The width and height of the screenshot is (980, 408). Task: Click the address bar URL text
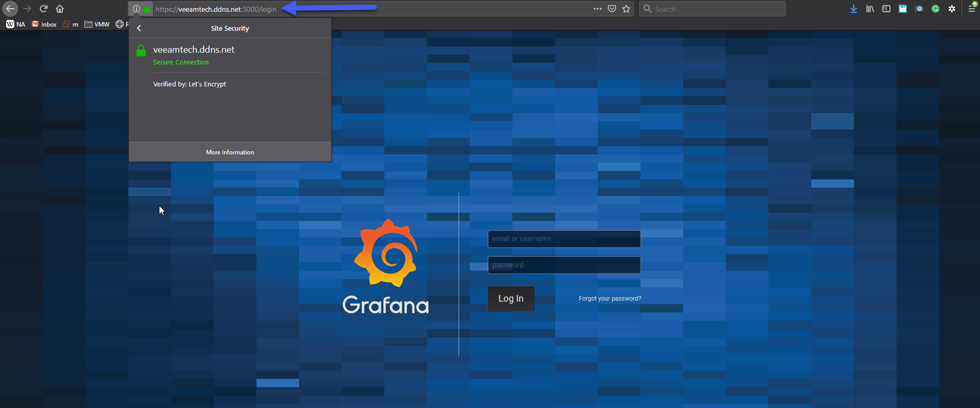click(x=216, y=9)
